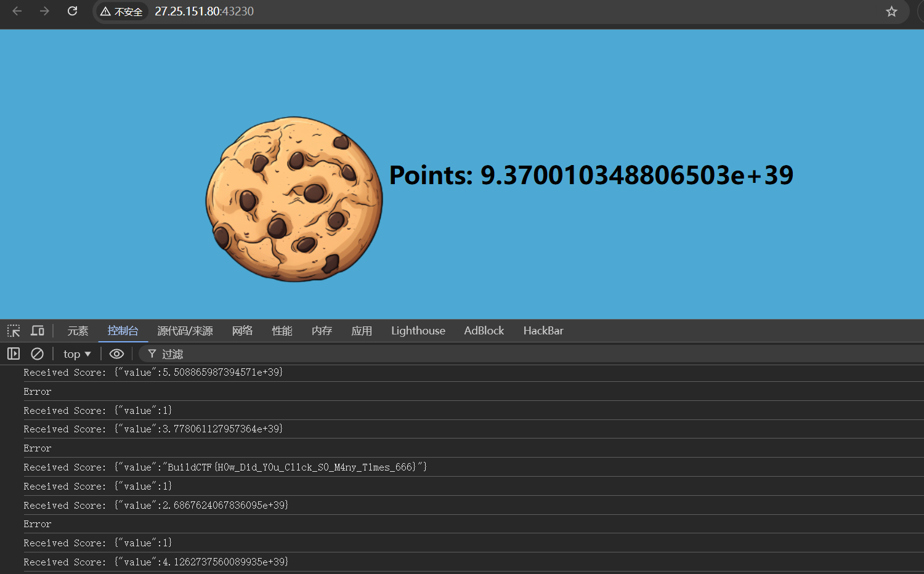Clear the console with the ban icon
The image size is (924, 574).
pos(37,354)
